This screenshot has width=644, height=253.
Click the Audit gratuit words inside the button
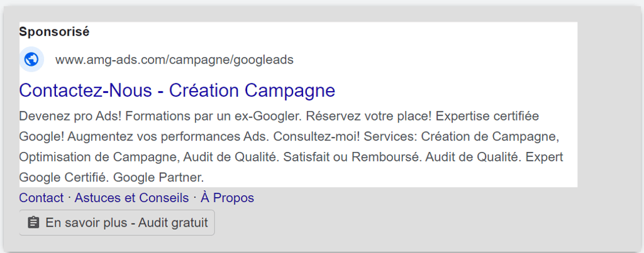[173, 223]
